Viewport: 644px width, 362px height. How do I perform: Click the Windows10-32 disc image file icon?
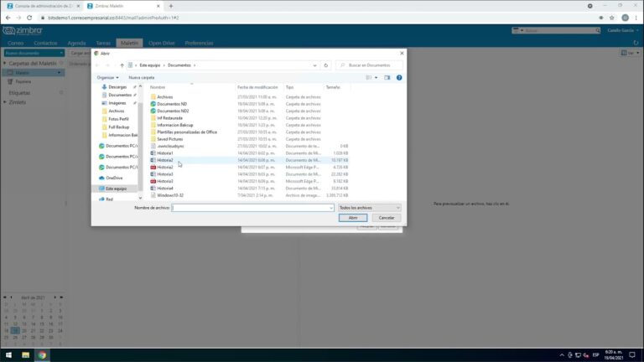[x=153, y=195]
